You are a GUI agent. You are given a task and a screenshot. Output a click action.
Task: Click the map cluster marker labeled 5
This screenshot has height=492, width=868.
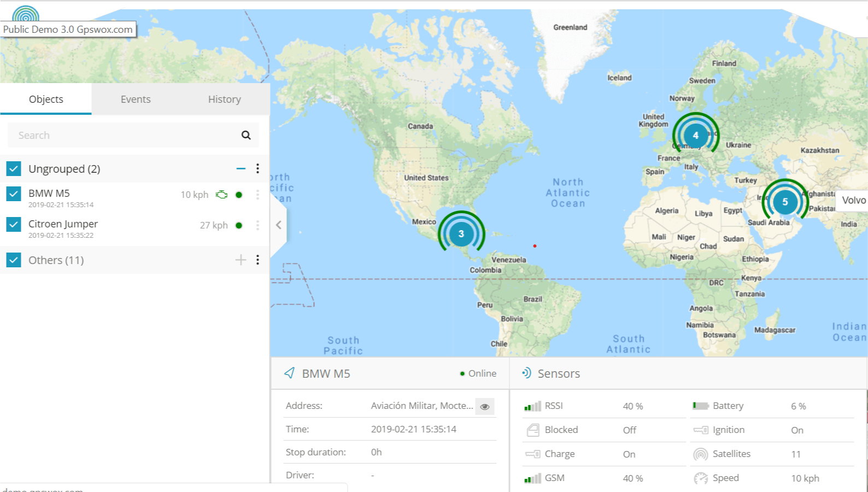tap(785, 202)
